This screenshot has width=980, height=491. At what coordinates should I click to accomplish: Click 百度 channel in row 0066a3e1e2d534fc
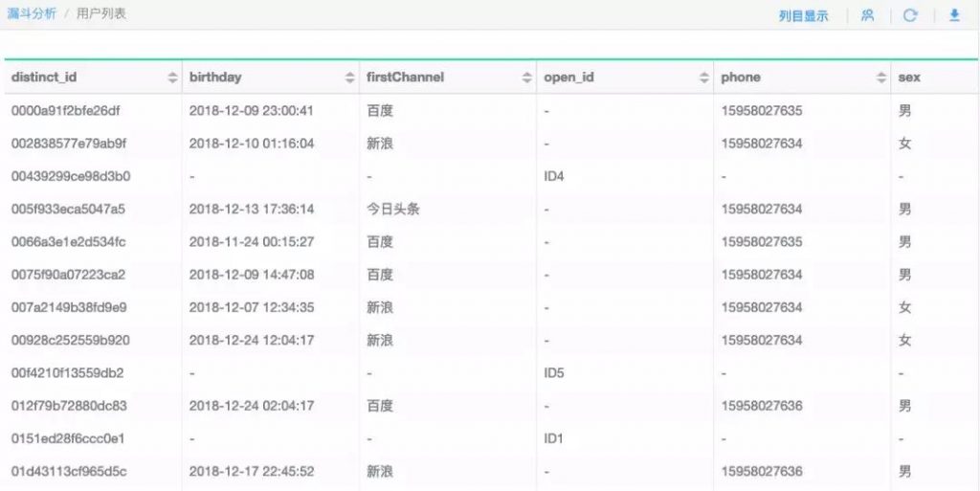379,242
